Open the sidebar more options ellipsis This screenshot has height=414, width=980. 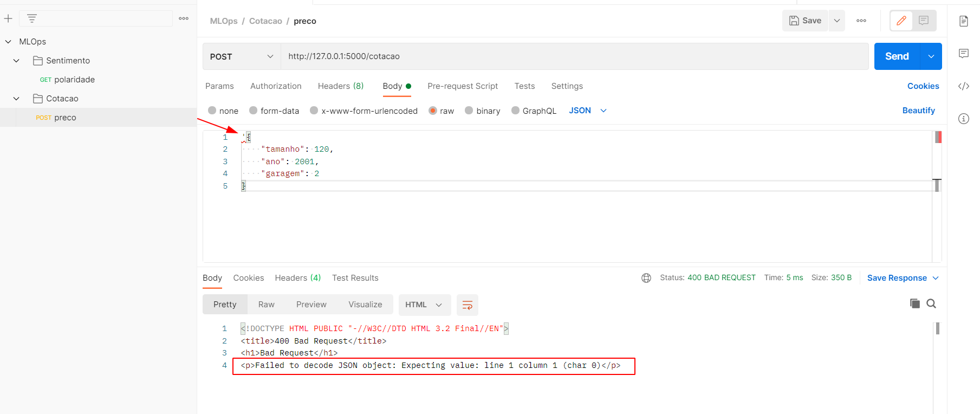(x=184, y=18)
